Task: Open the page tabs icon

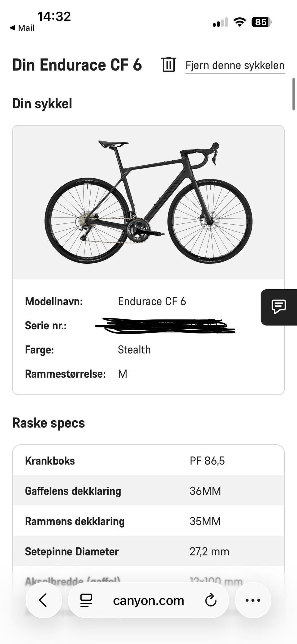Action: tap(86, 600)
